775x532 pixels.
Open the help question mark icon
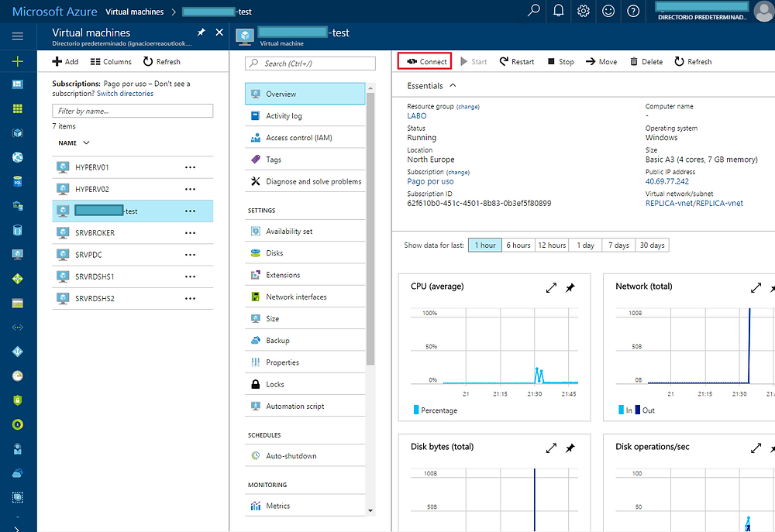point(633,11)
